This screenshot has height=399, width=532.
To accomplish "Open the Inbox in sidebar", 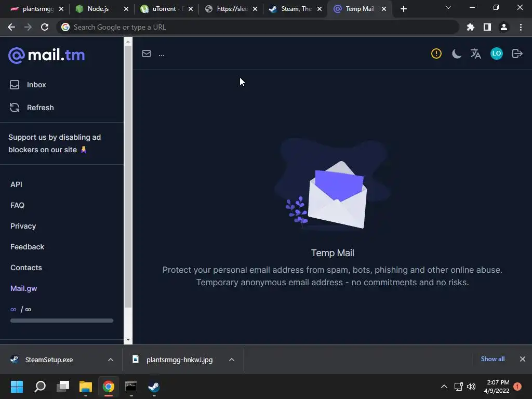I will point(28,85).
